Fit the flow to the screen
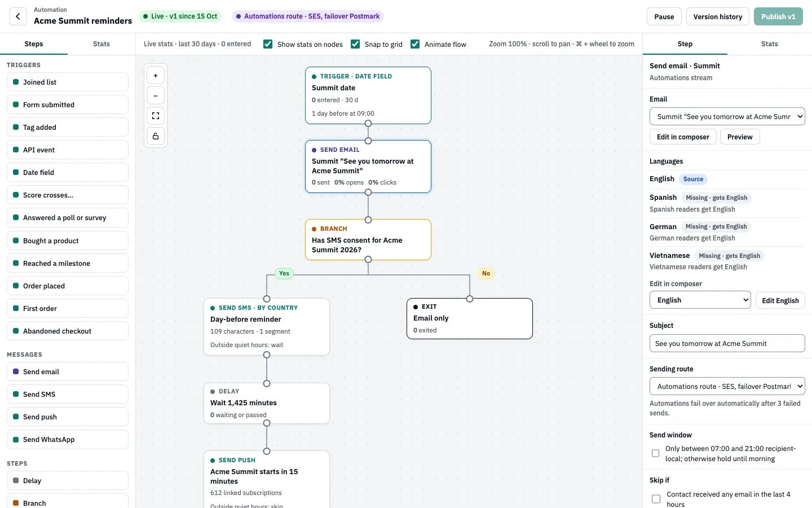 [156, 116]
